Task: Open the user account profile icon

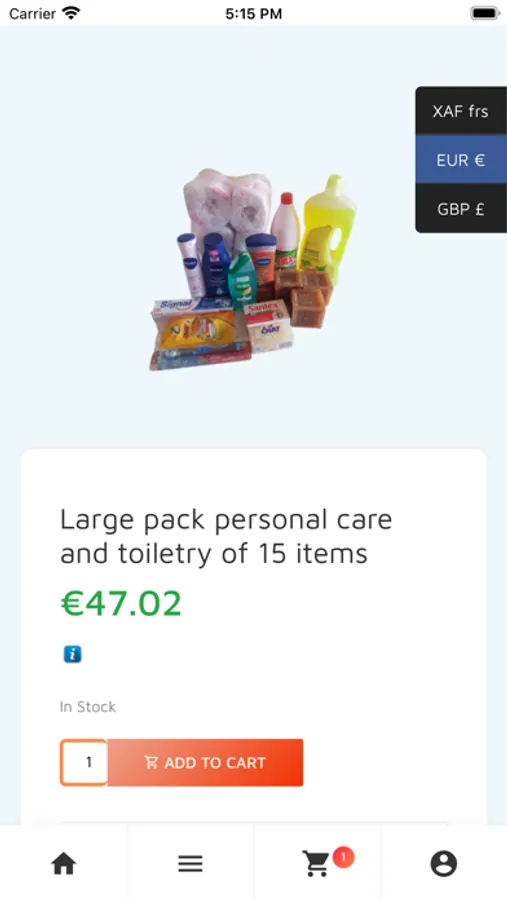Action: 444,863
